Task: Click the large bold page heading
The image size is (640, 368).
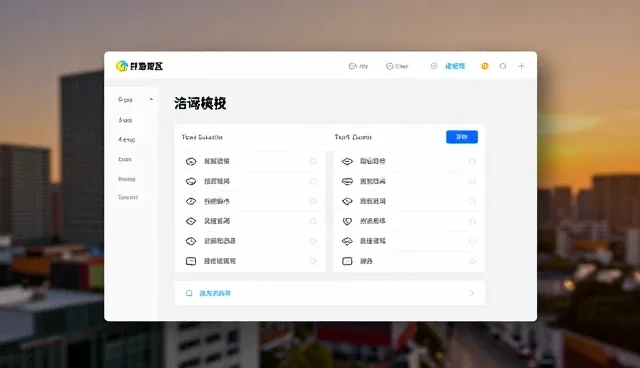Action: point(200,104)
